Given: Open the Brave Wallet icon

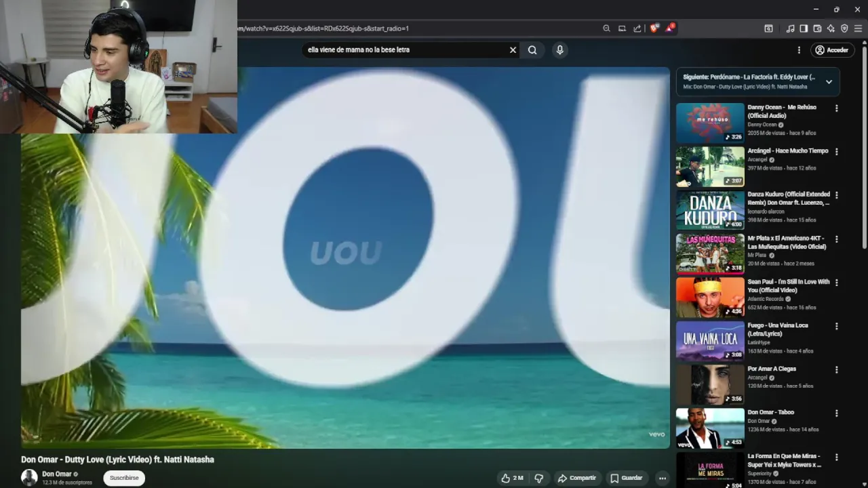Looking at the screenshot, I should coord(817,28).
